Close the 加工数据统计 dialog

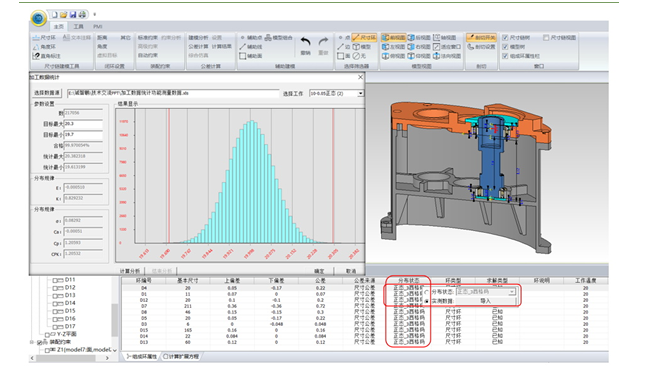(360, 77)
